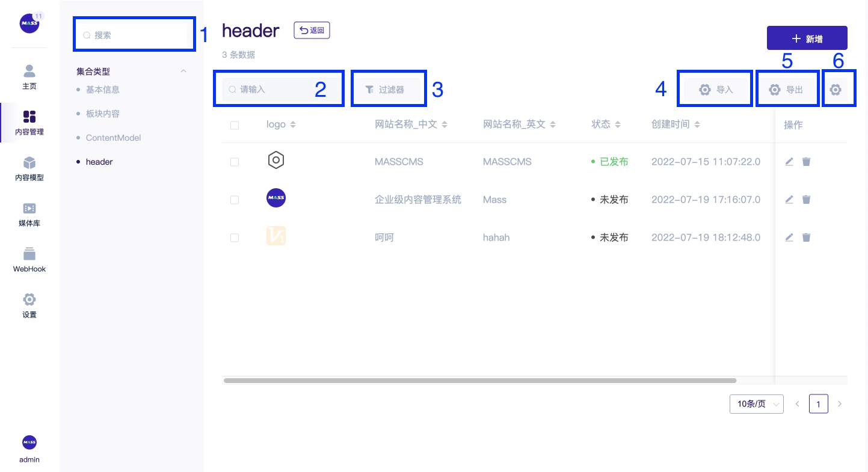
Task: Click the table settings gear icon
Action: (x=836, y=90)
